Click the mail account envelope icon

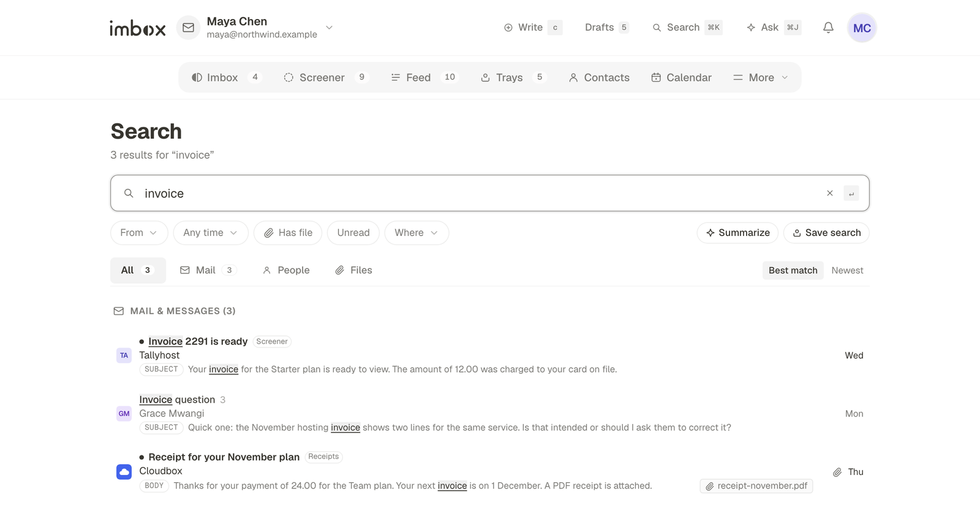pyautogui.click(x=189, y=28)
